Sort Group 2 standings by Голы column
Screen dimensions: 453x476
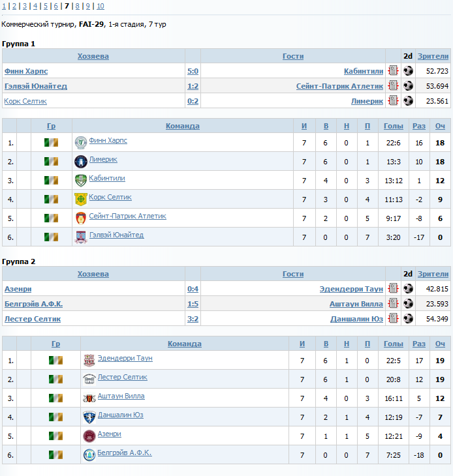point(393,344)
